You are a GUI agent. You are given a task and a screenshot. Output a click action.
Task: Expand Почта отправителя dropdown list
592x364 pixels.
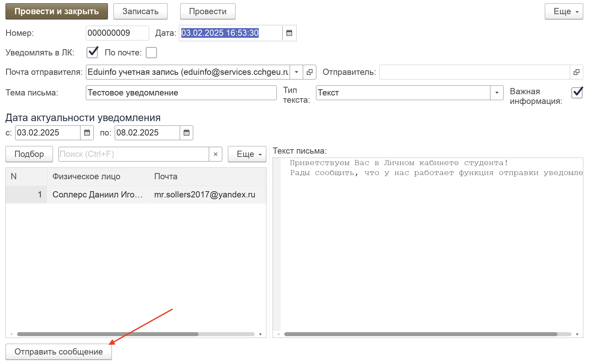click(x=296, y=72)
